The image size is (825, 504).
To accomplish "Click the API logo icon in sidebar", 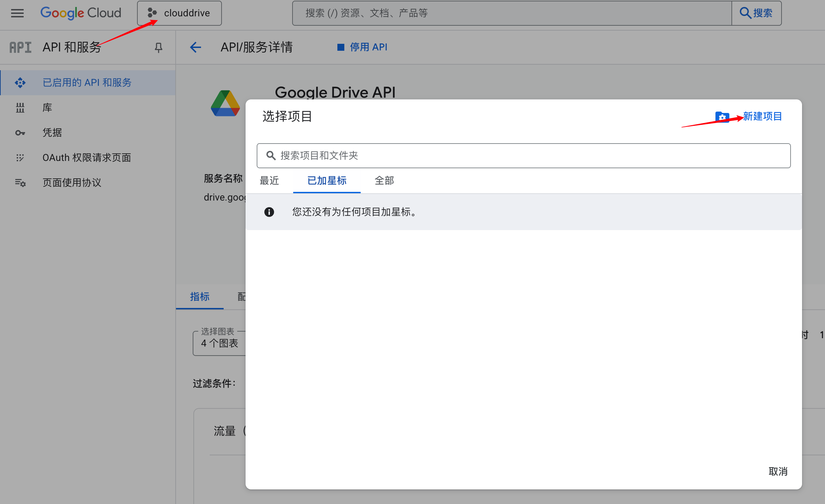I will [20, 47].
